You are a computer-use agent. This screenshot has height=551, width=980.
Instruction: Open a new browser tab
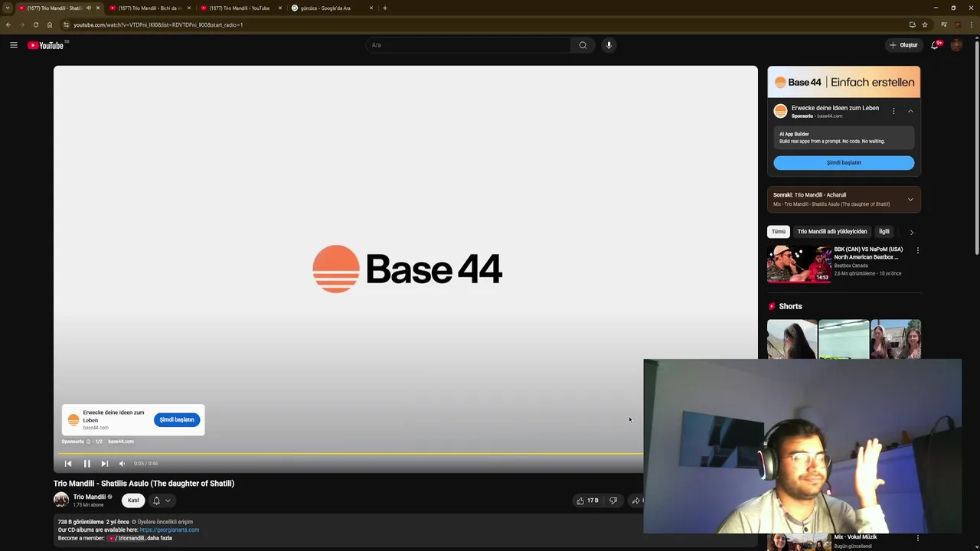[x=384, y=8]
